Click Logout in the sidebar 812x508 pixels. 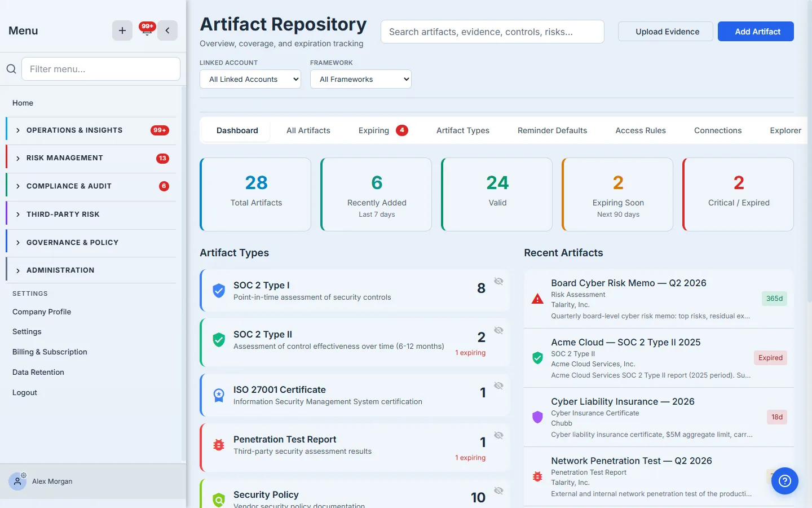click(x=25, y=392)
